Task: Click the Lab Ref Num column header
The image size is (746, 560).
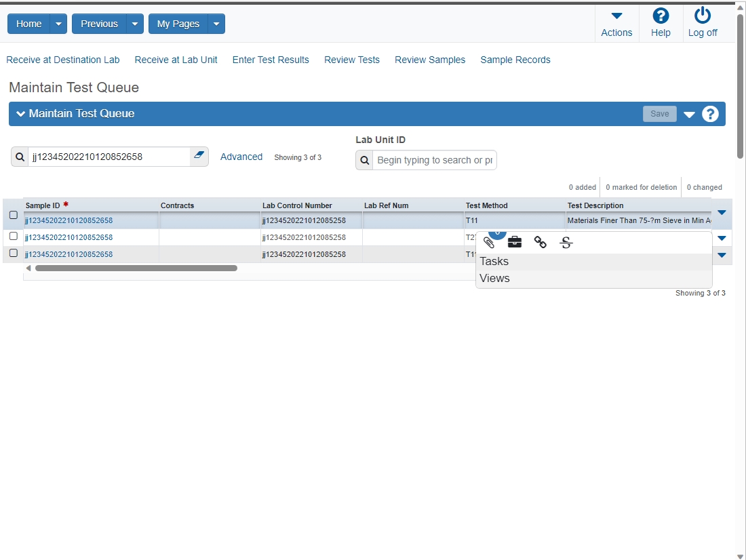Action: pos(414,205)
